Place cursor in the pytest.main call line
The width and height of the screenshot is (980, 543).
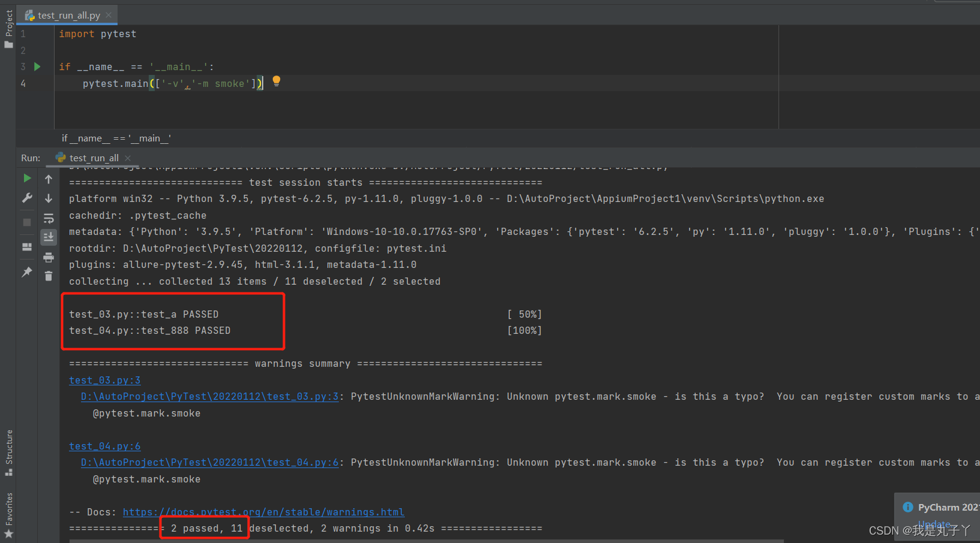click(173, 83)
